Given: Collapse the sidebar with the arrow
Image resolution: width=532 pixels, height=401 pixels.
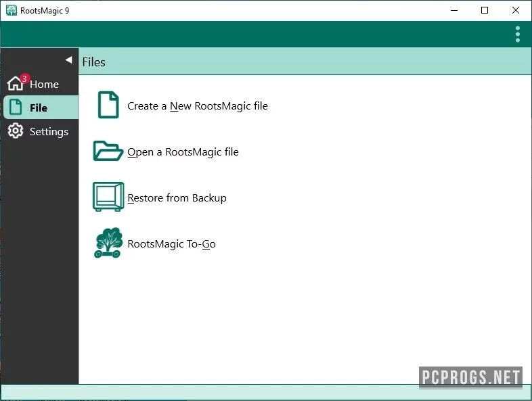Looking at the screenshot, I should tap(69, 60).
